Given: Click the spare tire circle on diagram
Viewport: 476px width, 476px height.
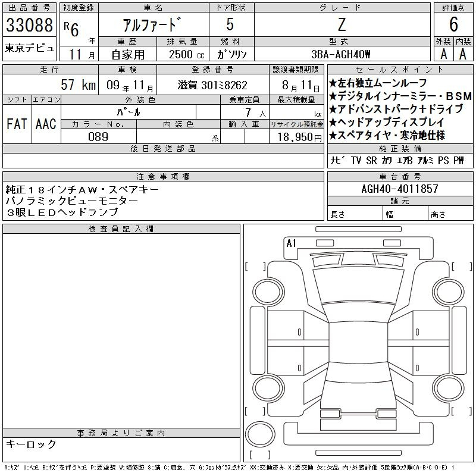Looking at the screenshot, I should pyautogui.click(x=260, y=435).
